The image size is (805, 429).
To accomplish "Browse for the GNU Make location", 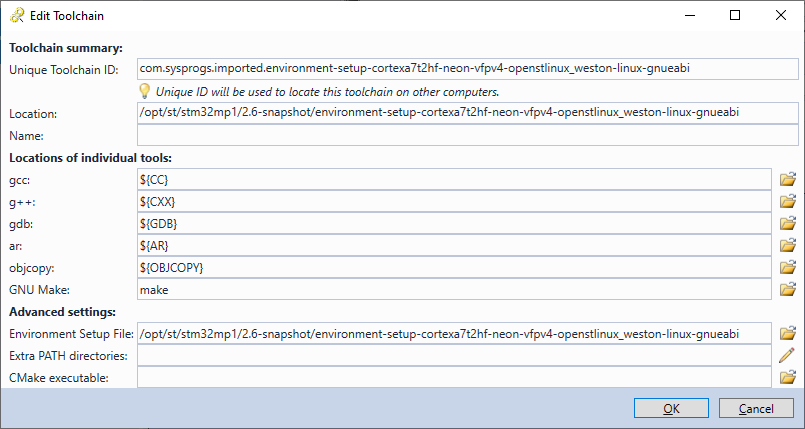I will pos(788,289).
